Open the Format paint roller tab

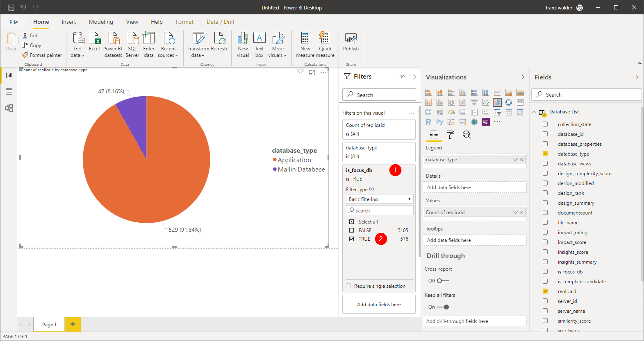(x=451, y=135)
